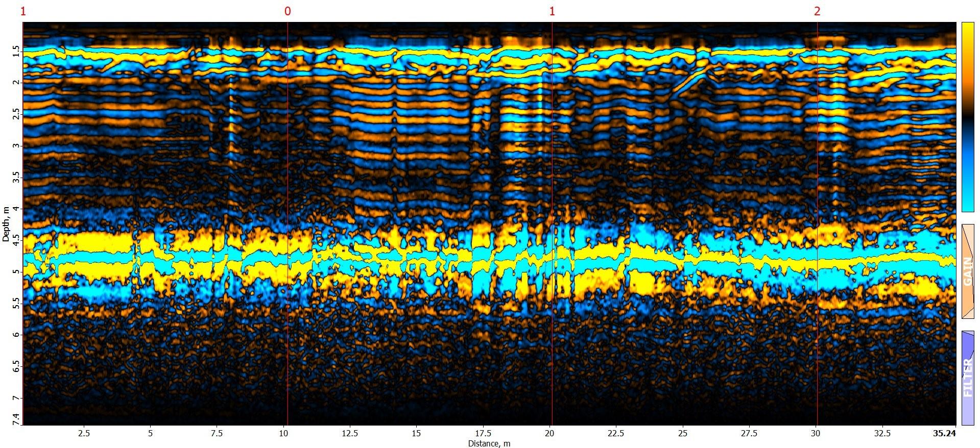980x448 pixels.
Task: Click the 6 label on depth axis
Action: (x=16, y=335)
